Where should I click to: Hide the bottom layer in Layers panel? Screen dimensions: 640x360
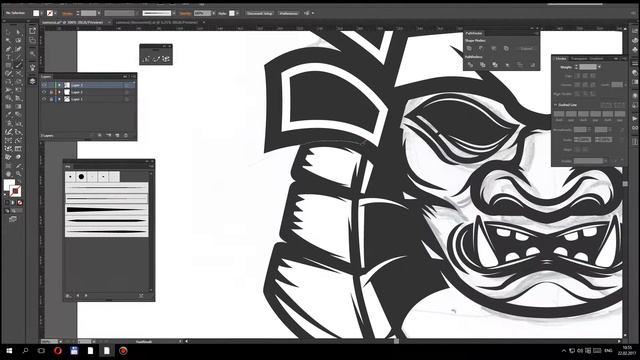click(44, 99)
